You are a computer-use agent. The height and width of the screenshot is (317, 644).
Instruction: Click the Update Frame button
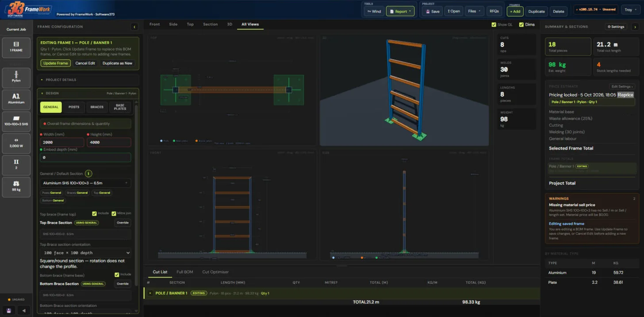click(x=55, y=63)
